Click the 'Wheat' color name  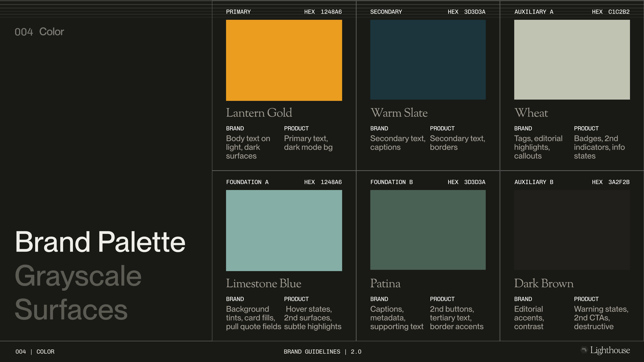click(x=531, y=113)
